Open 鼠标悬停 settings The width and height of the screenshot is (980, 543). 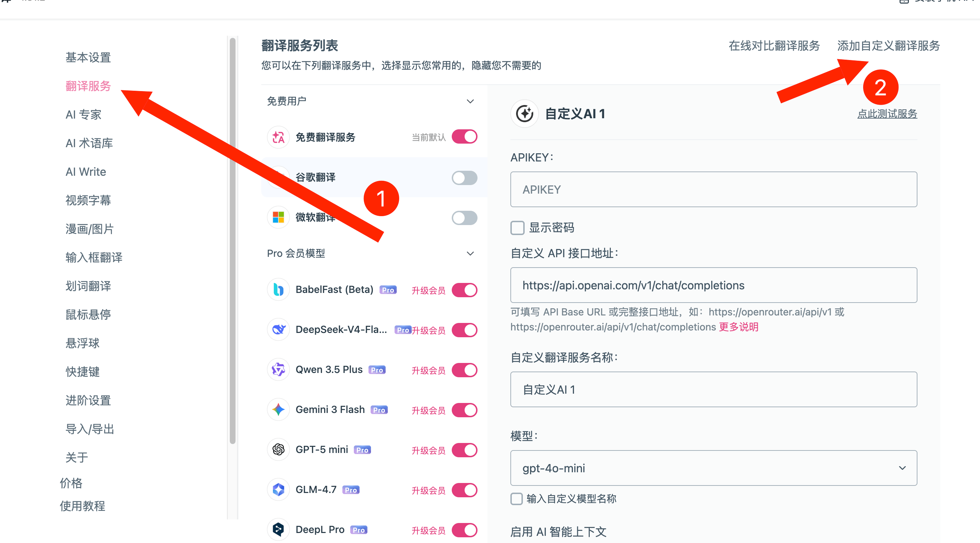(88, 314)
